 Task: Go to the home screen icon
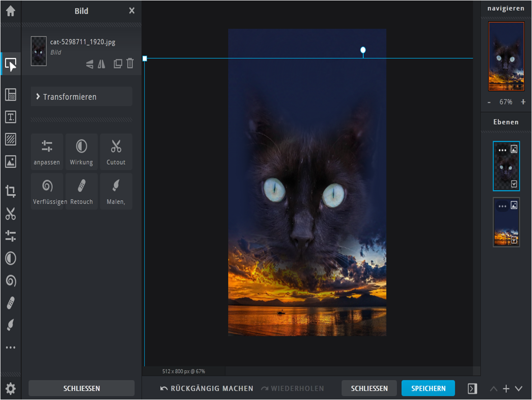[x=11, y=11]
